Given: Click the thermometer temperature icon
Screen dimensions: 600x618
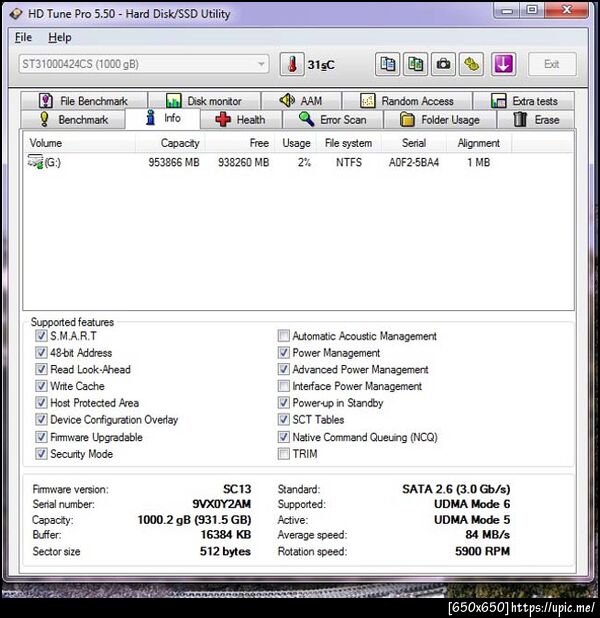Looking at the screenshot, I should (x=292, y=64).
